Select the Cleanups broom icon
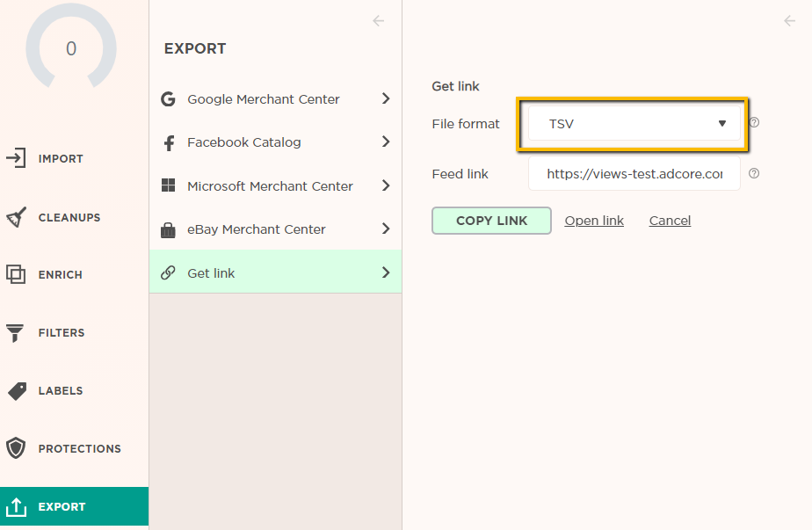 16,217
